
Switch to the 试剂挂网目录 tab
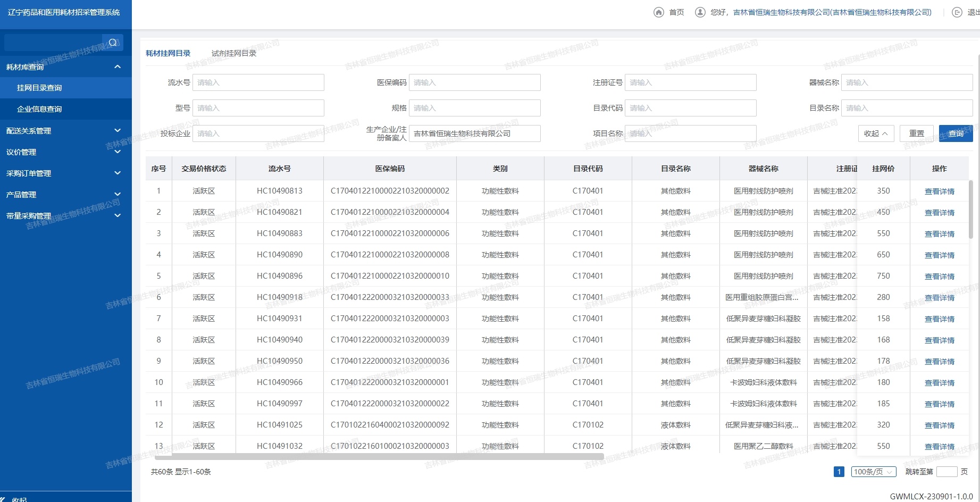pos(234,53)
